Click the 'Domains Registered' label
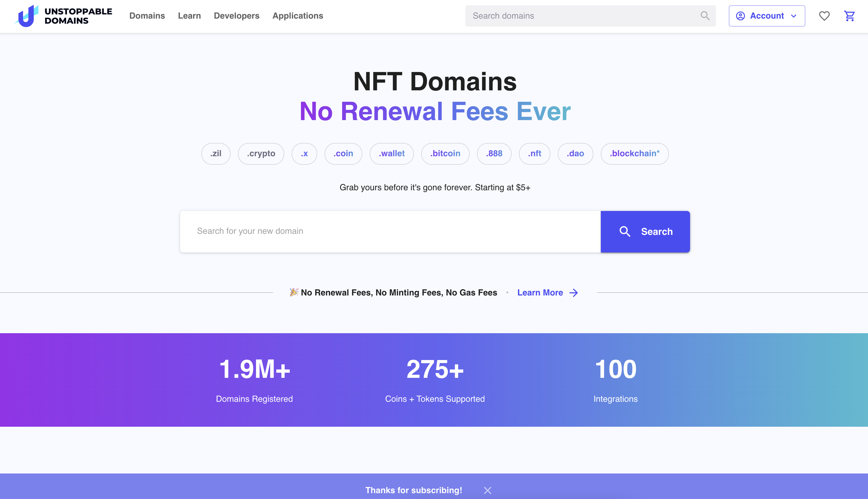This screenshot has height=499, width=868. coord(254,399)
